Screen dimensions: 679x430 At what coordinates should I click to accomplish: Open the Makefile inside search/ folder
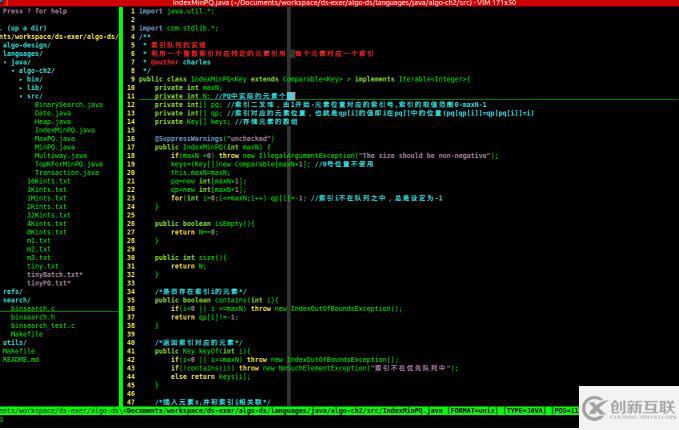click(x=27, y=334)
